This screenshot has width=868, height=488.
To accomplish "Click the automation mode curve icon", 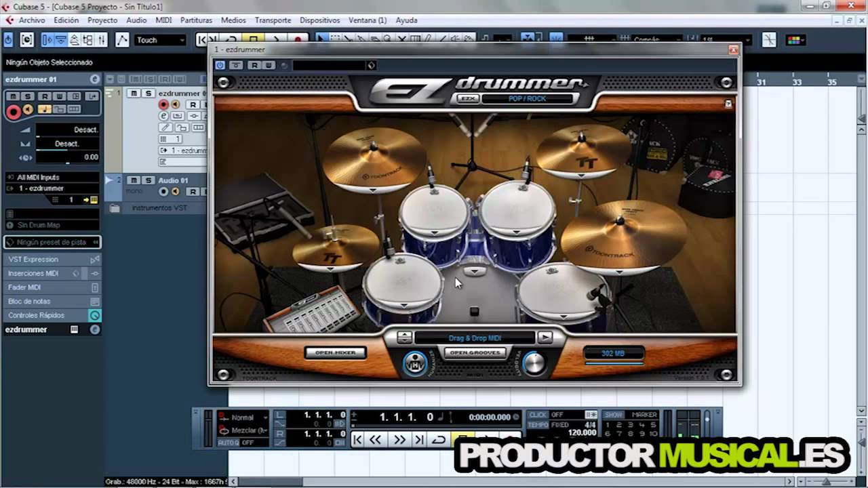I will click(x=122, y=41).
